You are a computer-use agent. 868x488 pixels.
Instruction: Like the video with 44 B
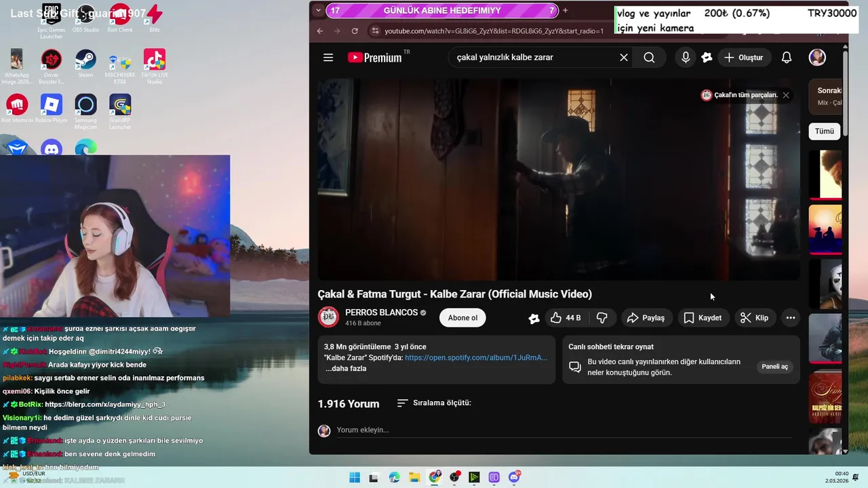pyautogui.click(x=566, y=318)
